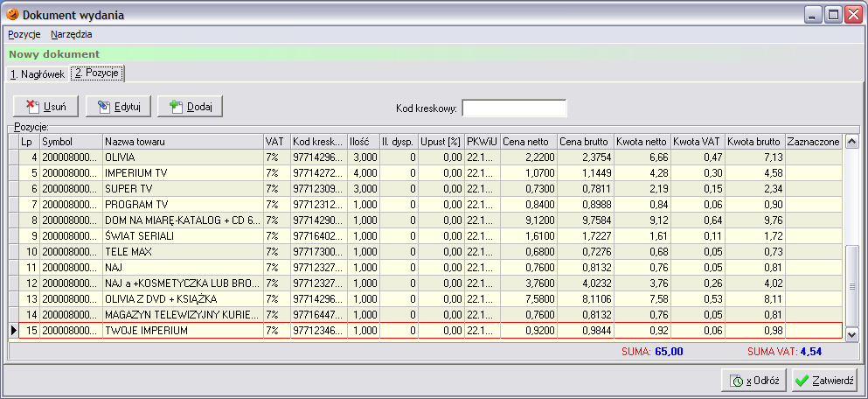The image size is (868, 399).
Task: Click the Cena brutto column header
Action: [x=586, y=142]
